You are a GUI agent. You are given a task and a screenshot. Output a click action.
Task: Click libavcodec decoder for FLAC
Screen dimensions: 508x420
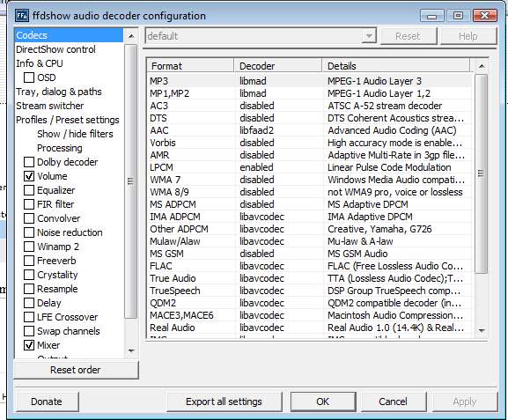tap(261, 266)
